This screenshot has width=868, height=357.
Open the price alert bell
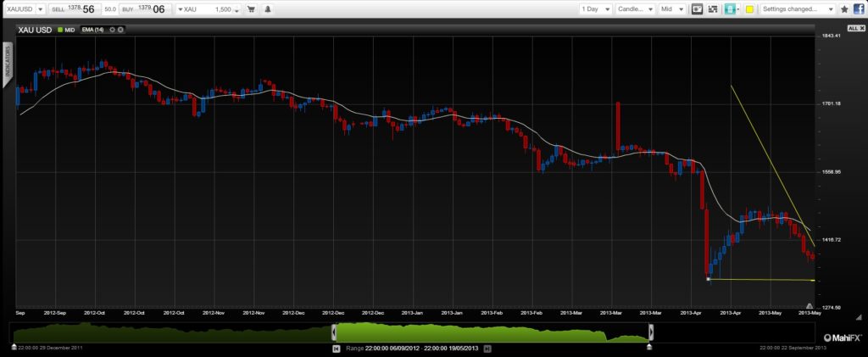pos(267,8)
